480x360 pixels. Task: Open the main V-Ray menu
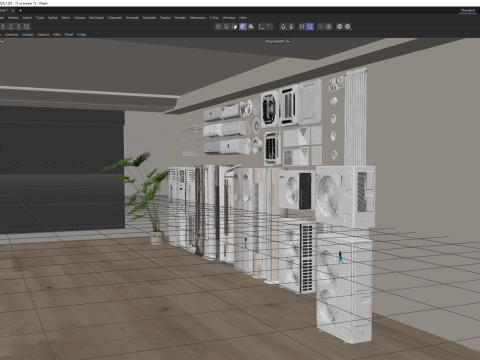pyautogui.click(x=214, y=18)
